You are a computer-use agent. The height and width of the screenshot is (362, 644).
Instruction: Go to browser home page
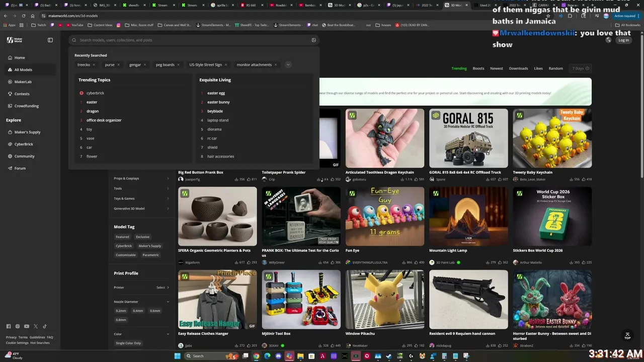[x=33, y=16]
